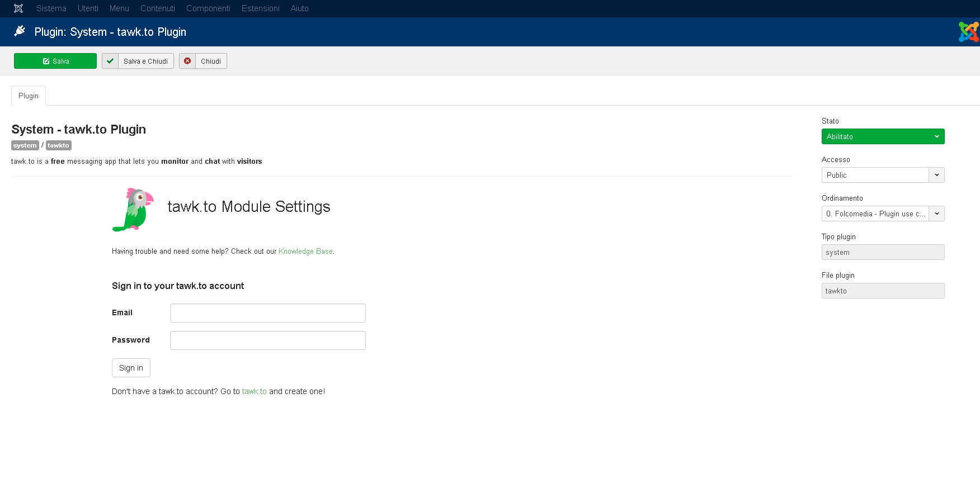Open the Utenti menu
Image resolution: width=980 pixels, height=493 pixels.
(x=88, y=8)
